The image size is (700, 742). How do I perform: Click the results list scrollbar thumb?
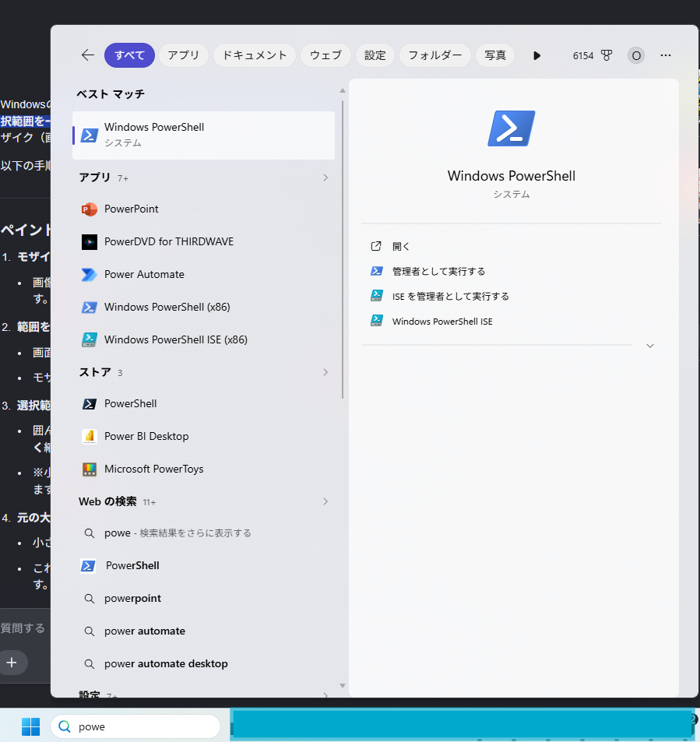[342, 249]
